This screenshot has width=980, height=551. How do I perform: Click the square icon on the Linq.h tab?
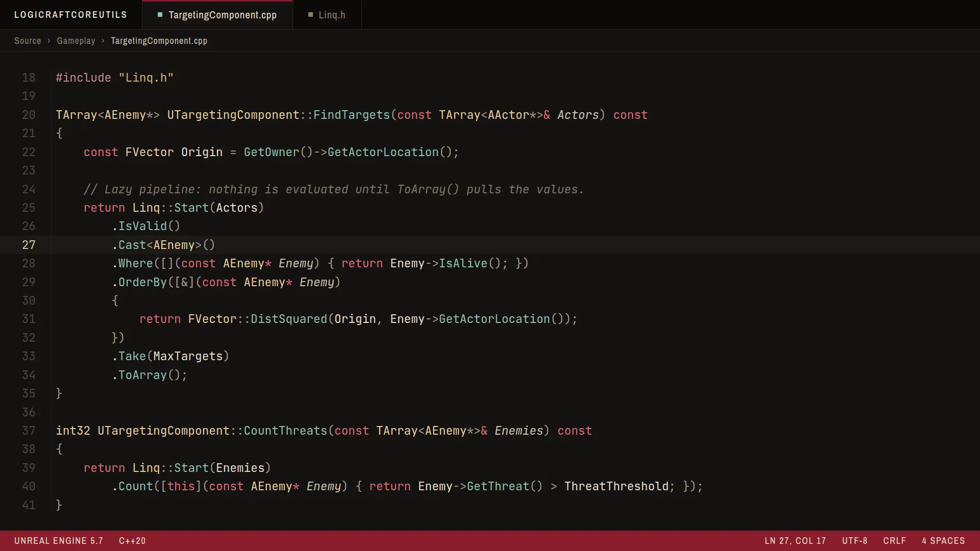coord(310,15)
